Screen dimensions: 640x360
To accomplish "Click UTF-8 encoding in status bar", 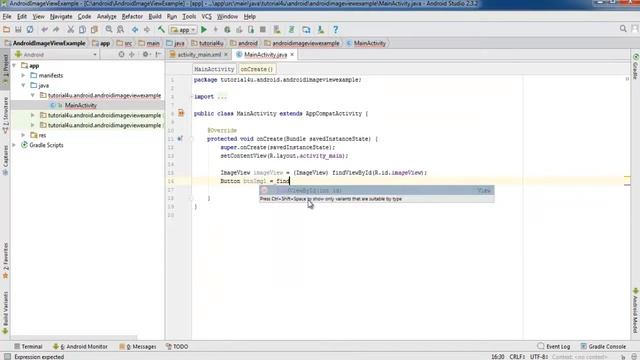I will pos(539,357).
